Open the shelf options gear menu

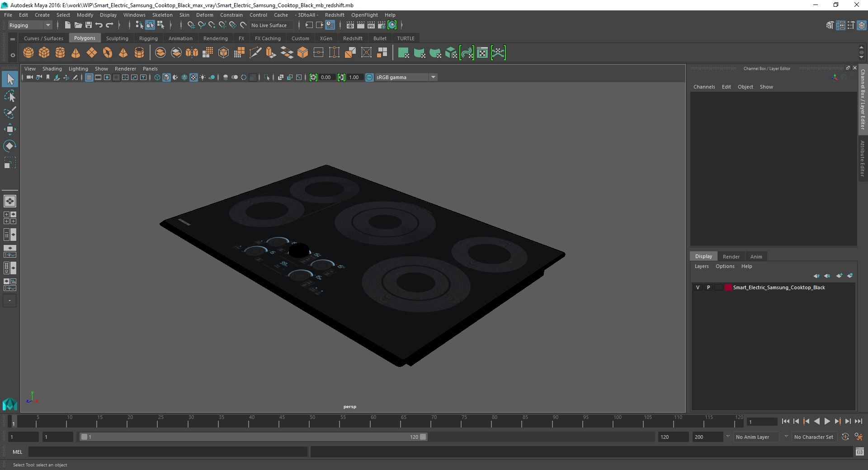point(13,55)
